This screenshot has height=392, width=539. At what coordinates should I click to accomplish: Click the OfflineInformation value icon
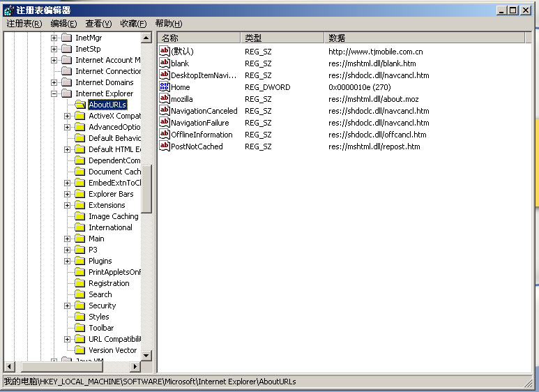[165, 135]
